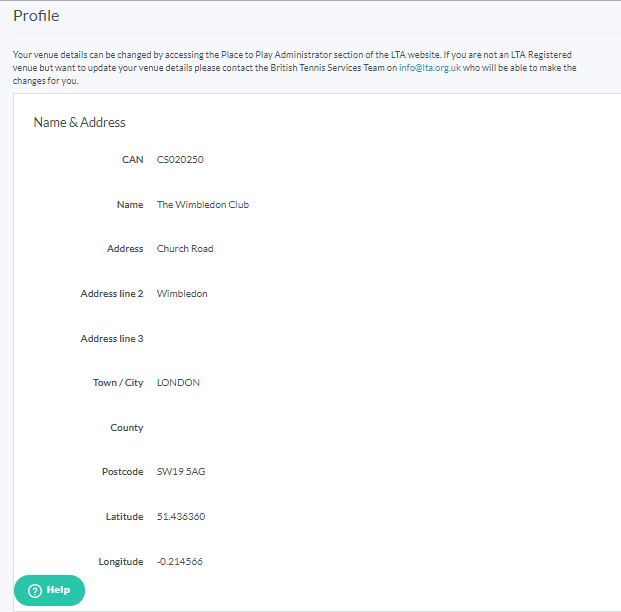Select the Latitude field label
Image resolution: width=621 pixels, height=612 pixels.
124,517
